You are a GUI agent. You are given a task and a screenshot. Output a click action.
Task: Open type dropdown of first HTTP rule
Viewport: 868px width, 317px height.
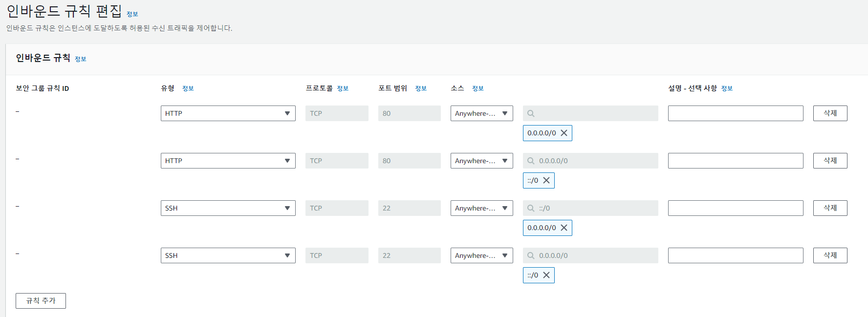pyautogui.click(x=228, y=113)
